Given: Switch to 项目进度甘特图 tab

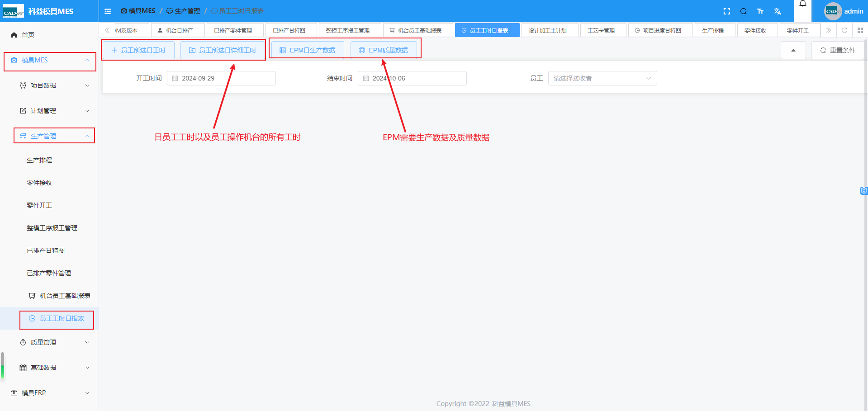Looking at the screenshot, I should 660,30.
